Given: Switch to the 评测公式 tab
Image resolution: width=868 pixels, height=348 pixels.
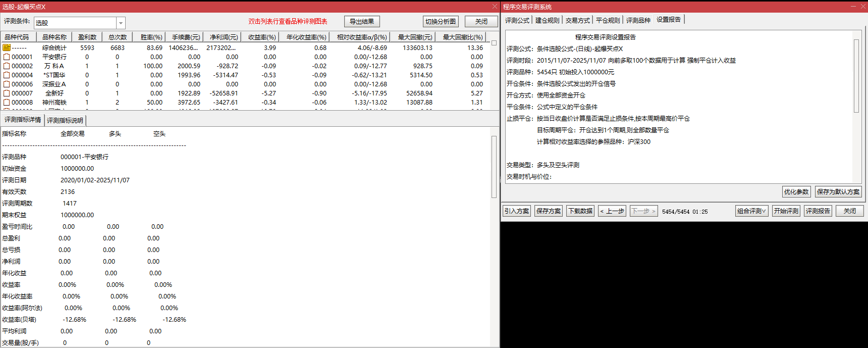Looking at the screenshot, I should (517, 20).
